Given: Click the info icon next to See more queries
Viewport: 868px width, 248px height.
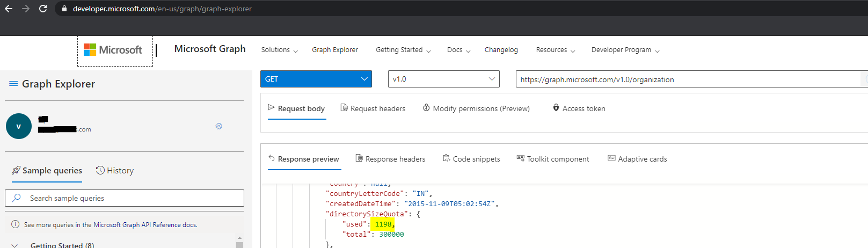Looking at the screenshot, I should 16,224.
